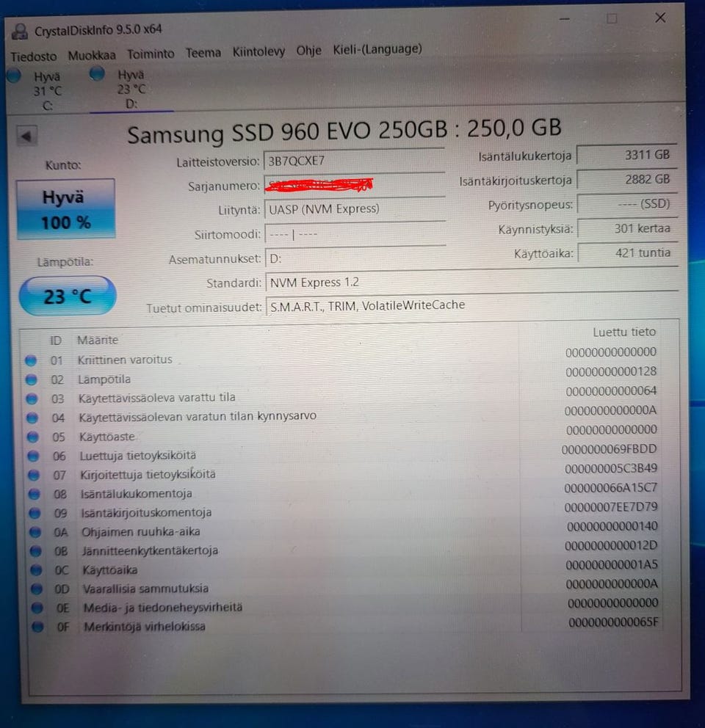The image size is (705, 728).
Task: Click the Pyöritysnopeus value ---- (SSD)
Action: tap(626, 204)
